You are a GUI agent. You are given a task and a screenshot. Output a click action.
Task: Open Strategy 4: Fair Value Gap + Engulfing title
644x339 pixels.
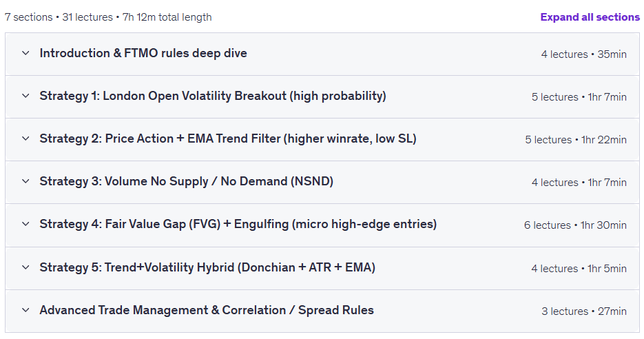coord(238,224)
